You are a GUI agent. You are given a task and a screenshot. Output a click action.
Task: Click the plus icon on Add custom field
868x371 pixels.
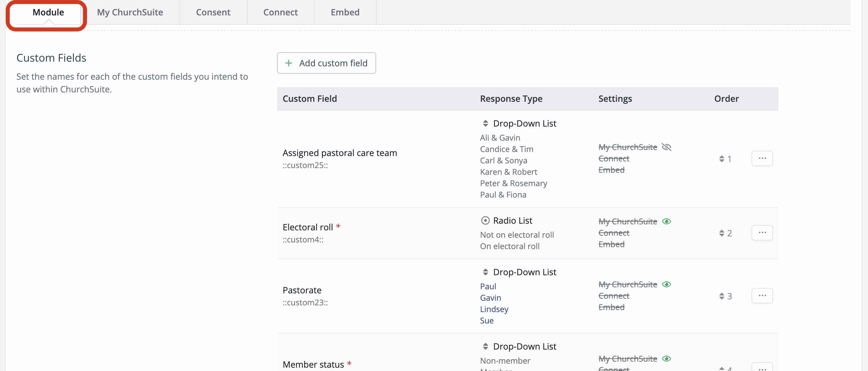[289, 63]
